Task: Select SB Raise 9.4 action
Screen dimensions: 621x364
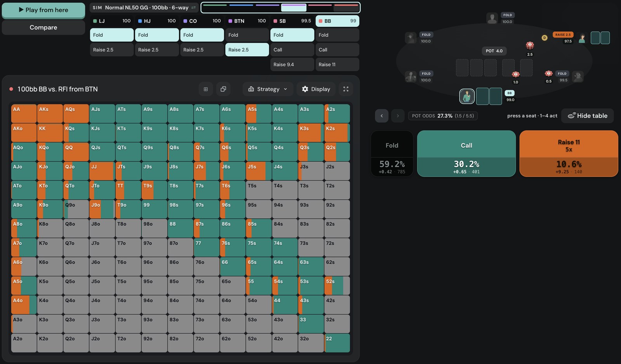Action: [x=292, y=64]
